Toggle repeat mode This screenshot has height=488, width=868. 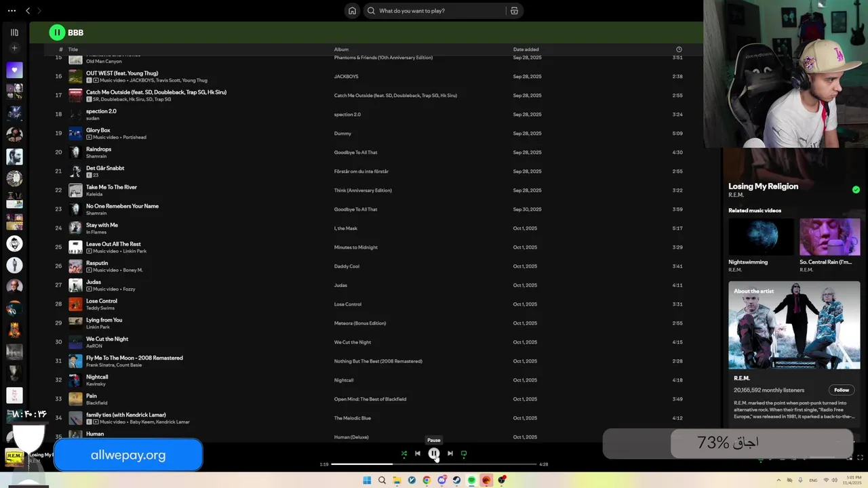464,453
